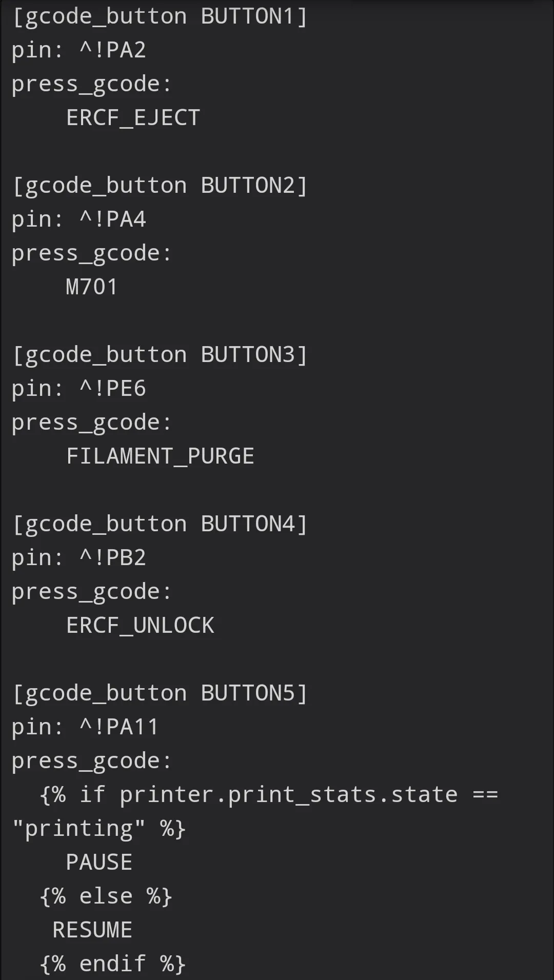Viewport: 554px width, 980px height.
Task: Click the {% else %} template line
Action: [106, 896]
